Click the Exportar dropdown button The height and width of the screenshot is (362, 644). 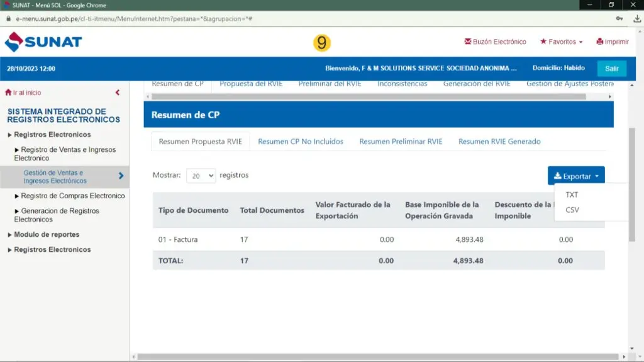click(576, 176)
